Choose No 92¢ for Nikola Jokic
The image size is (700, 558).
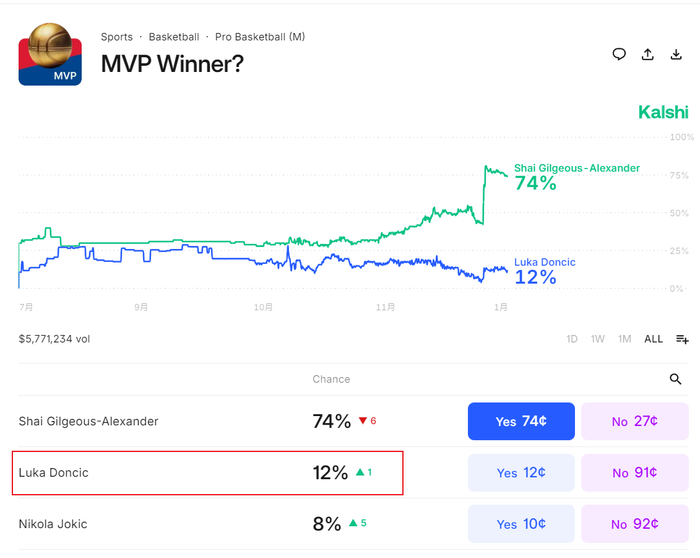(x=635, y=524)
